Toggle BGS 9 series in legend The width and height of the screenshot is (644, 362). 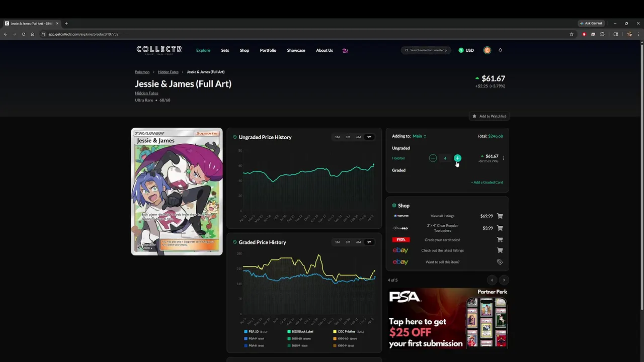tap(298, 346)
